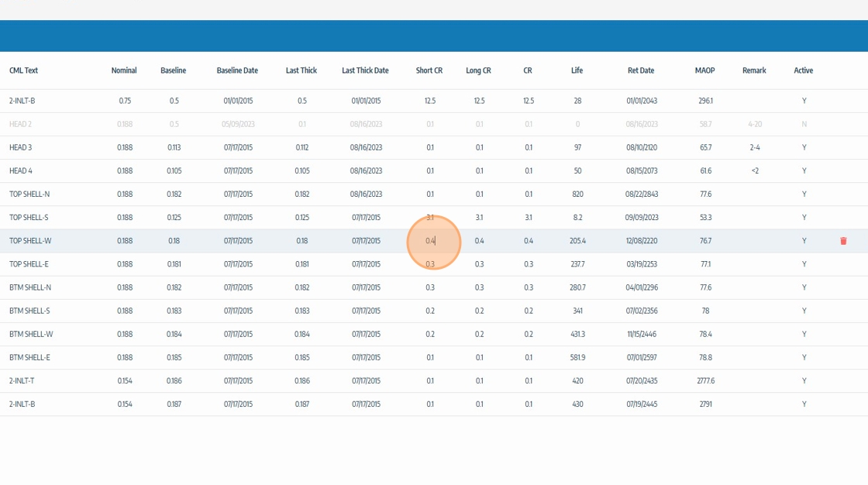Select the Nominal column header
Image resolution: width=868 pixels, height=485 pixels.
click(124, 71)
